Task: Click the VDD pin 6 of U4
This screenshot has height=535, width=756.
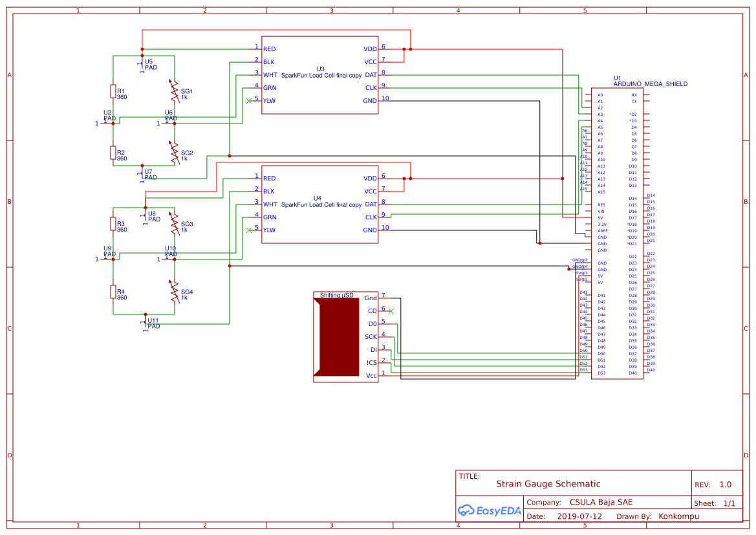Action: [384, 178]
